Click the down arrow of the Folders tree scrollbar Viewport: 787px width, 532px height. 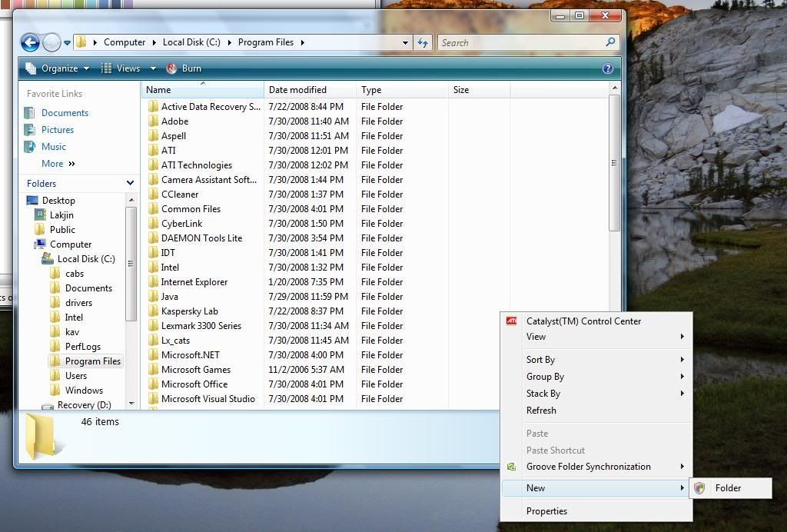pyautogui.click(x=131, y=403)
